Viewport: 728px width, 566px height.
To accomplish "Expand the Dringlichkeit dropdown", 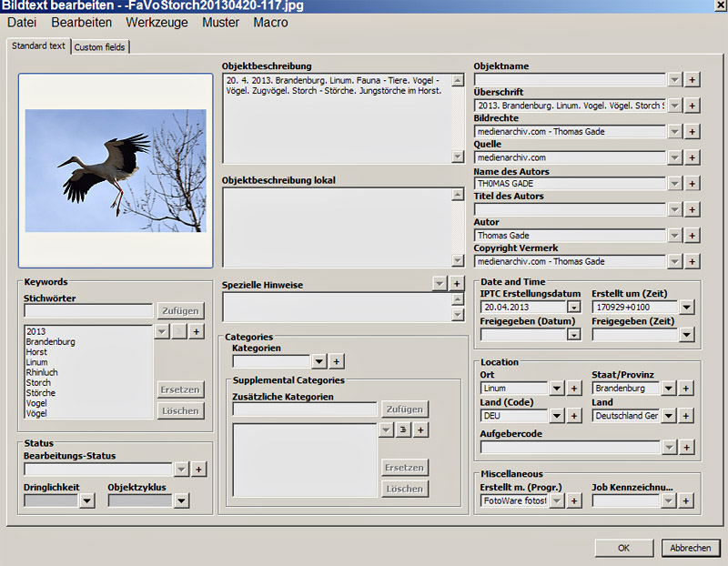I will [x=86, y=500].
